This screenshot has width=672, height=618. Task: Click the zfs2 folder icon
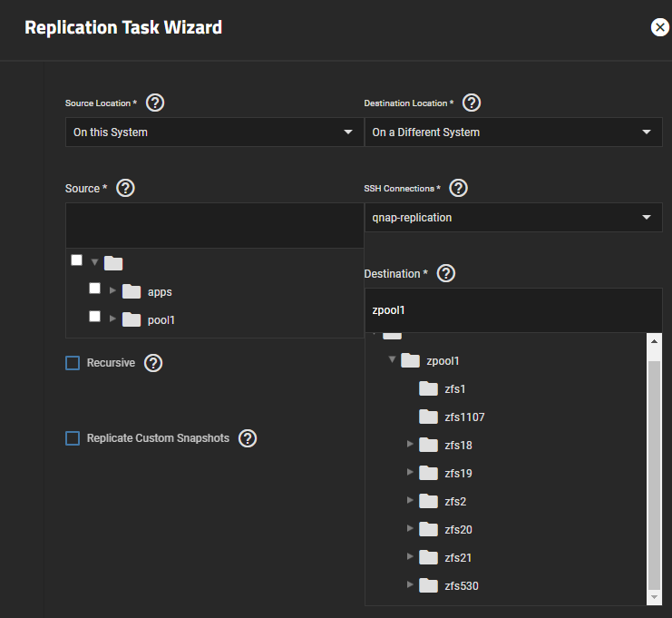tap(428, 501)
